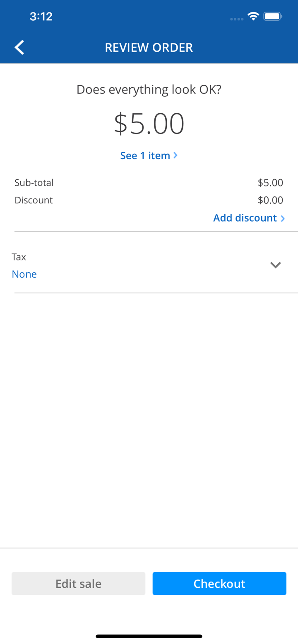Click the Wi-Fi status icon

coord(253,17)
